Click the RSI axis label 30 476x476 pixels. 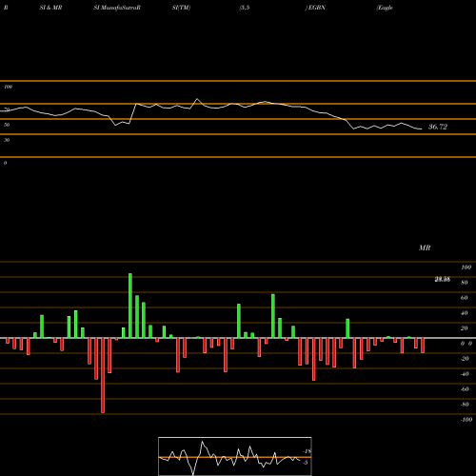tap(7, 140)
